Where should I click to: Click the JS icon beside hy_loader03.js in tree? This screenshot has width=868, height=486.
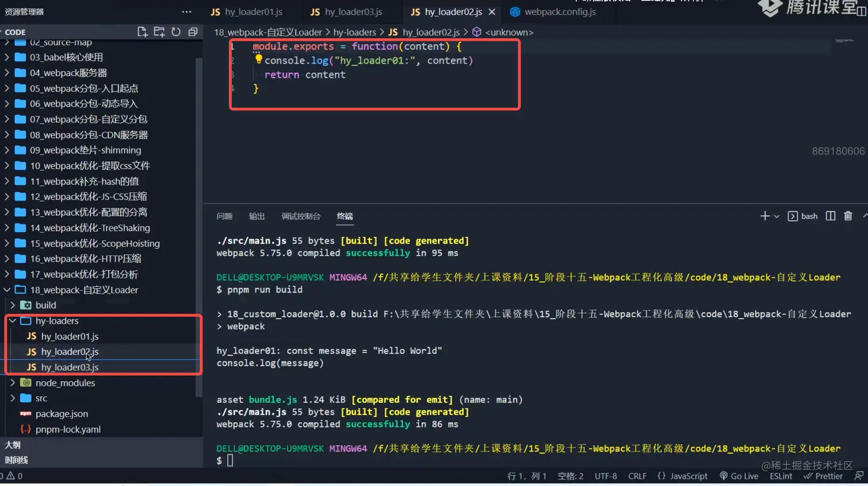(32, 367)
